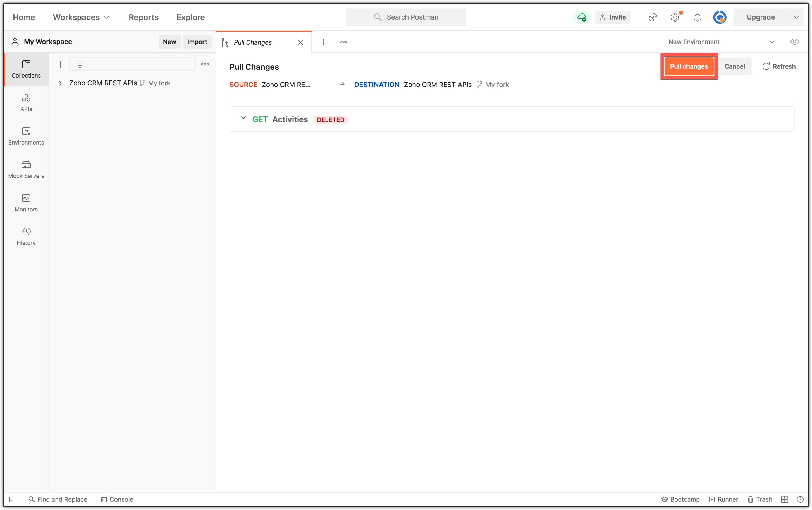Open the settings gear icon
Viewport: 812px width, 510px height.
point(675,17)
